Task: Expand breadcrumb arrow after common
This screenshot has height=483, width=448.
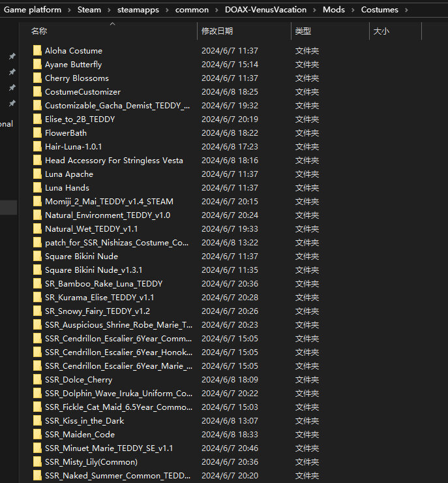Action: coord(217,10)
